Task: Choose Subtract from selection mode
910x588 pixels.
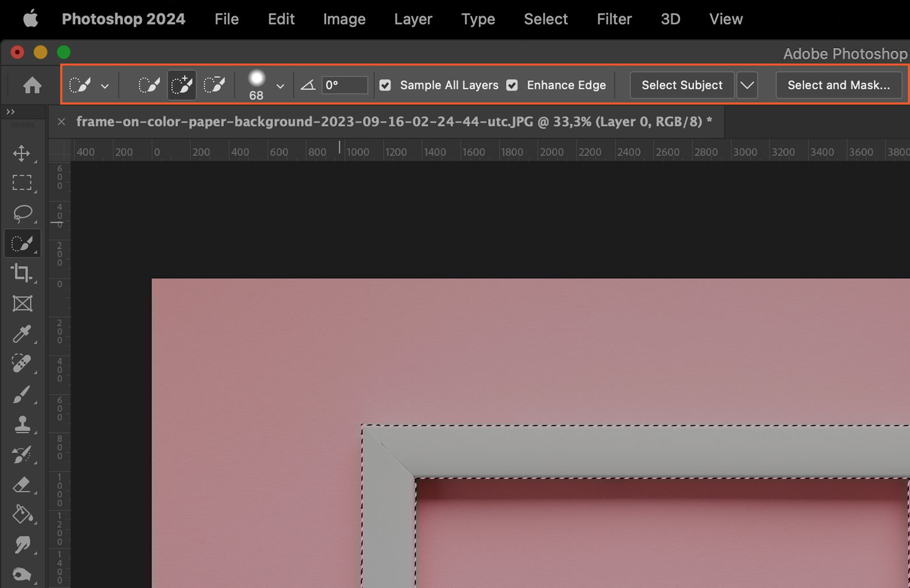Action: coord(214,85)
